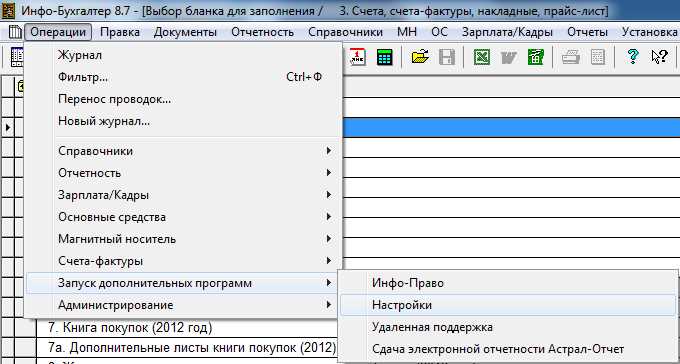The width and height of the screenshot is (680, 364).
Task: Click the Excel export icon
Action: click(482, 57)
